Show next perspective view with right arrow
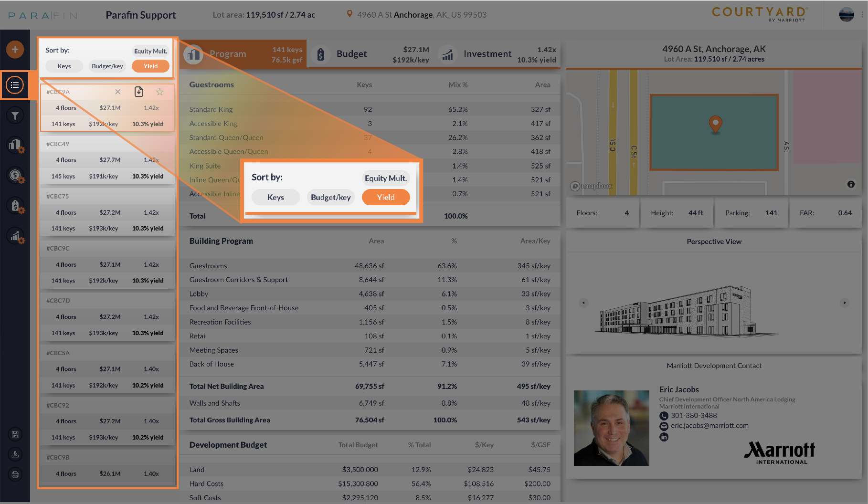 pyautogui.click(x=845, y=303)
